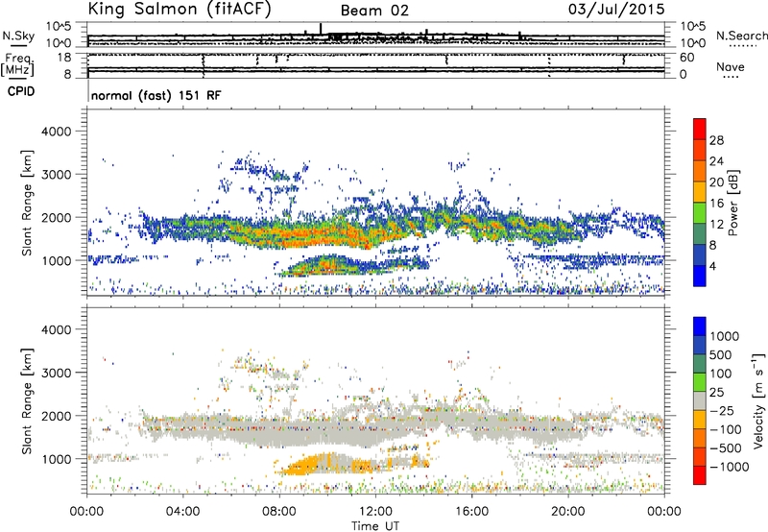Click the velocity panel 'Slant Range [km]' axis label
The height and width of the screenshot is (532, 768).
pyautogui.click(x=27, y=401)
